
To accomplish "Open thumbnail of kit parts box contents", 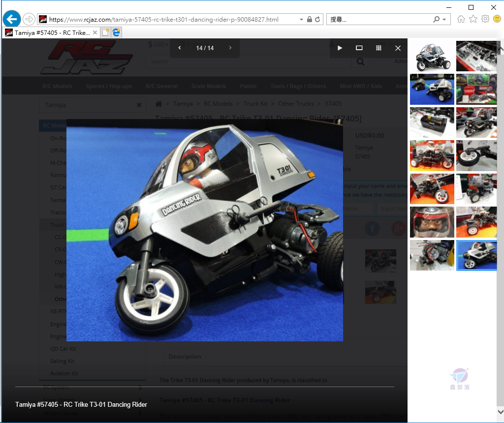I will [476, 56].
